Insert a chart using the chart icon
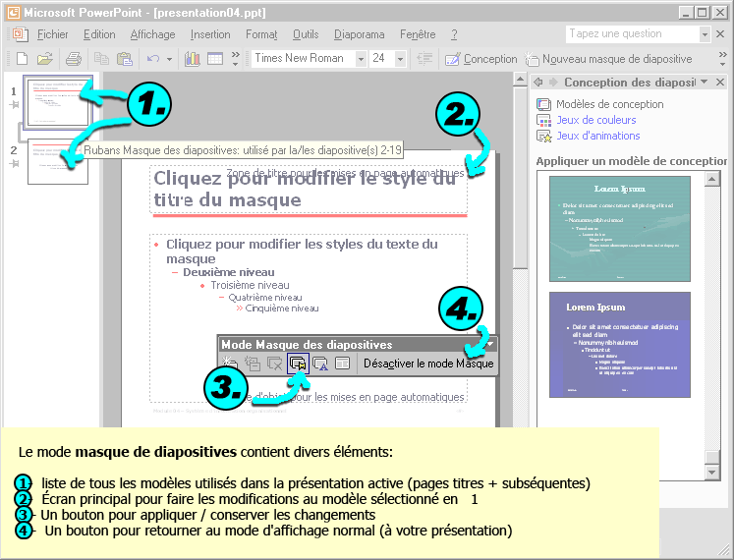The width and height of the screenshot is (734, 560). coord(192,59)
